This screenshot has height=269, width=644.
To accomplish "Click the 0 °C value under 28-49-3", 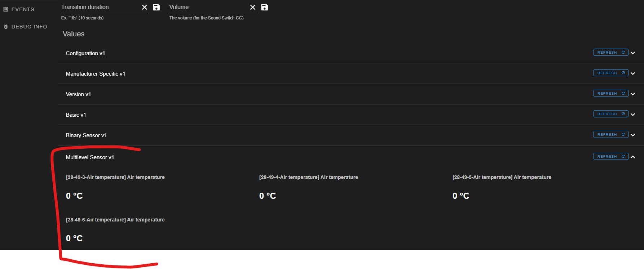I will pos(74,196).
